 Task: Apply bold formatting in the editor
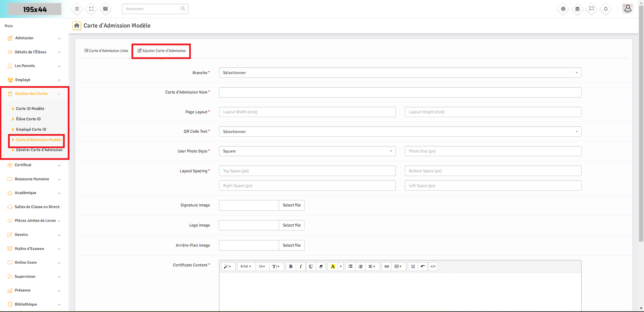click(291, 267)
